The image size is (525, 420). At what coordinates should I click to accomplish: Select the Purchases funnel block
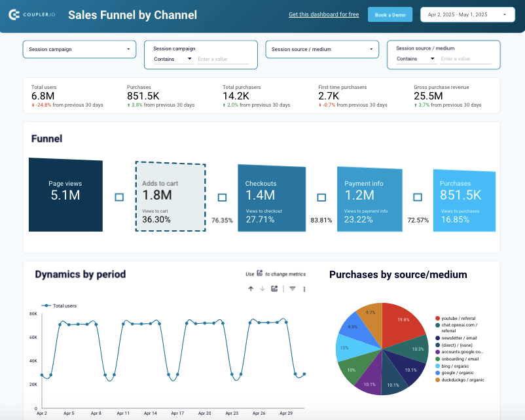pos(464,200)
